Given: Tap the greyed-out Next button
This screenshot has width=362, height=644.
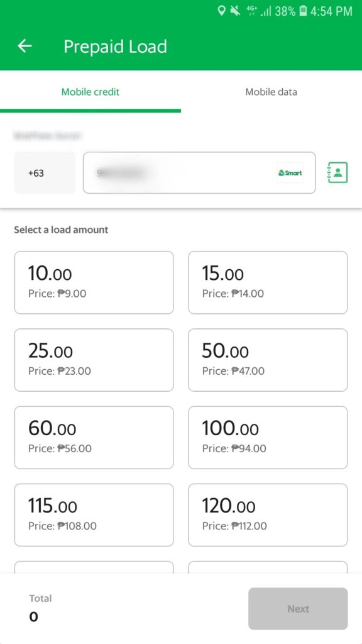Looking at the screenshot, I should (x=298, y=609).
